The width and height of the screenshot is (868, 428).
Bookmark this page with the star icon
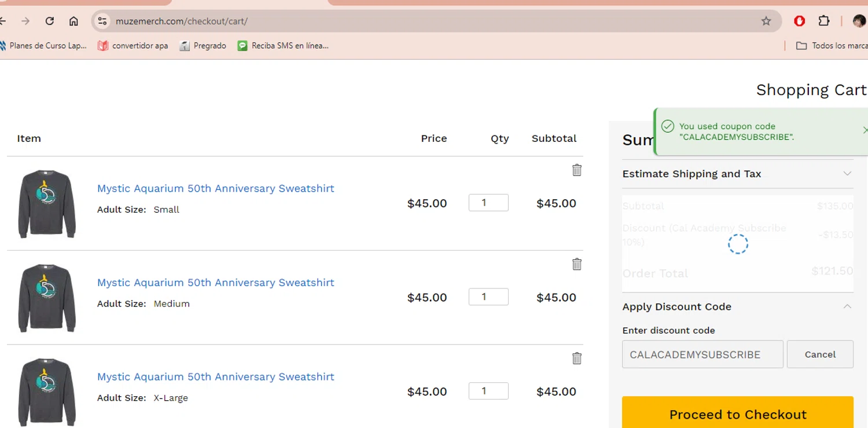coord(766,21)
